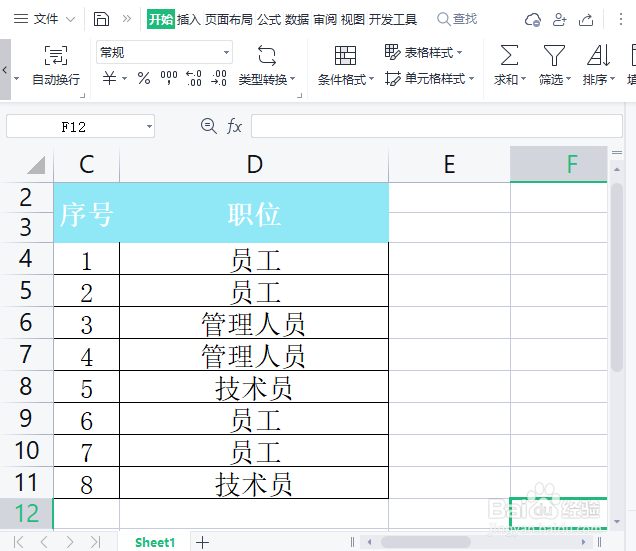The width and height of the screenshot is (636, 551).
Task: Click the 技术员 cell in row 8
Action: pos(254,387)
